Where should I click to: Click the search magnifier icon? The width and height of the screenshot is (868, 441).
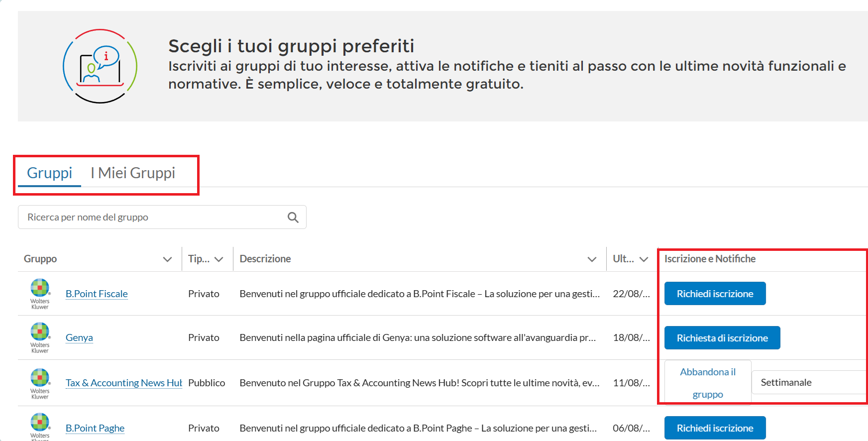(293, 217)
